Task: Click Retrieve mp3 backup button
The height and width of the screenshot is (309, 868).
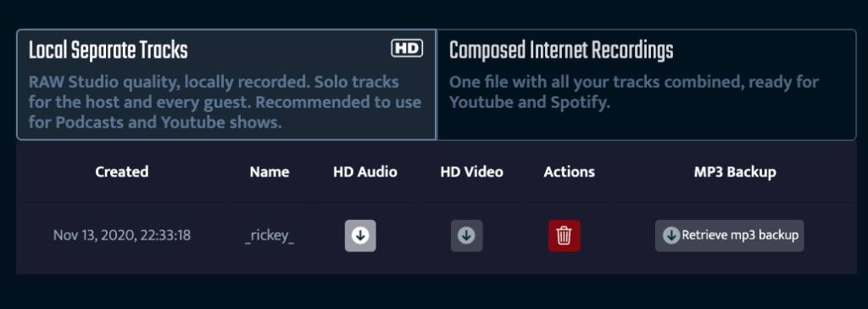Action: point(729,236)
